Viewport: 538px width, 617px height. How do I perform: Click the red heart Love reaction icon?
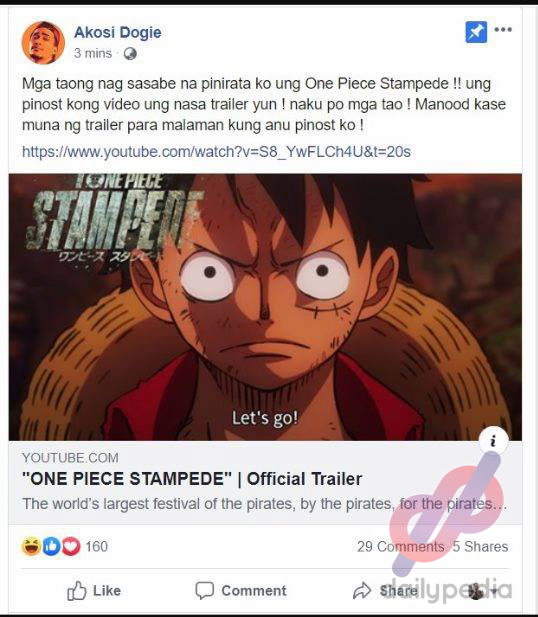click(x=71, y=546)
